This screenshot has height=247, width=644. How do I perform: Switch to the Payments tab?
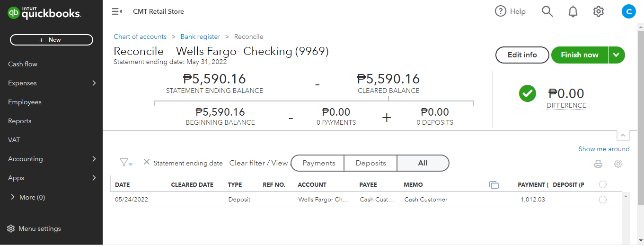click(x=318, y=163)
